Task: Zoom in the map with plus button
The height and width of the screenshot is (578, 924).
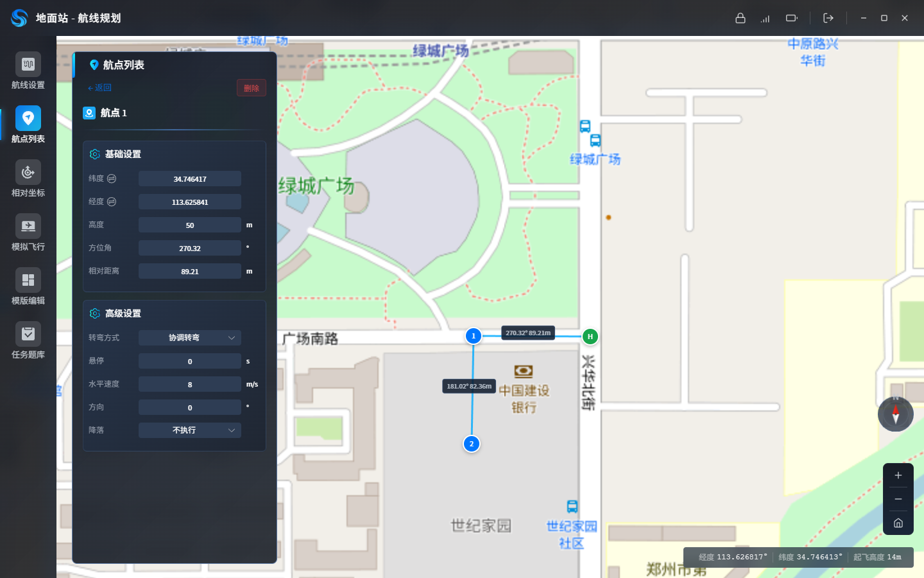Action: [x=898, y=475]
